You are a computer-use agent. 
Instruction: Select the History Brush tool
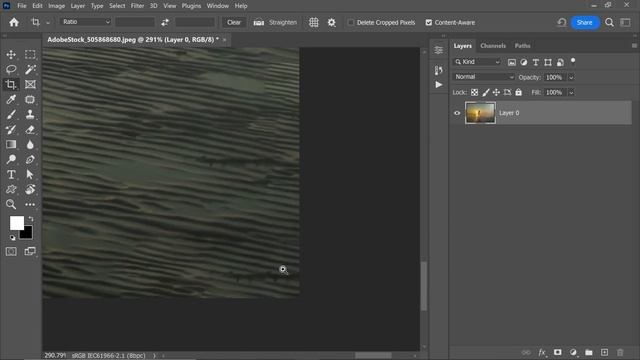click(x=11, y=130)
